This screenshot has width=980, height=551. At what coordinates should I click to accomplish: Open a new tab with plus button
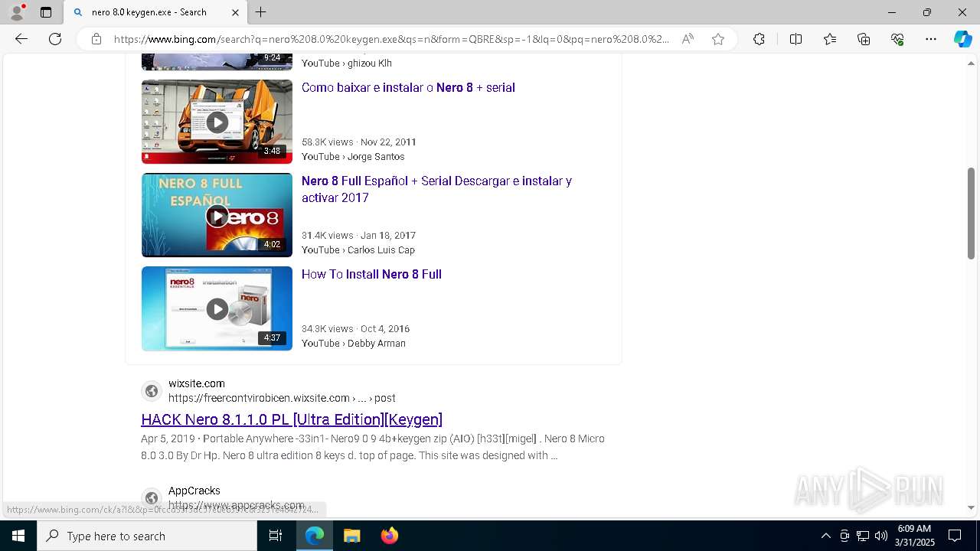tap(260, 12)
